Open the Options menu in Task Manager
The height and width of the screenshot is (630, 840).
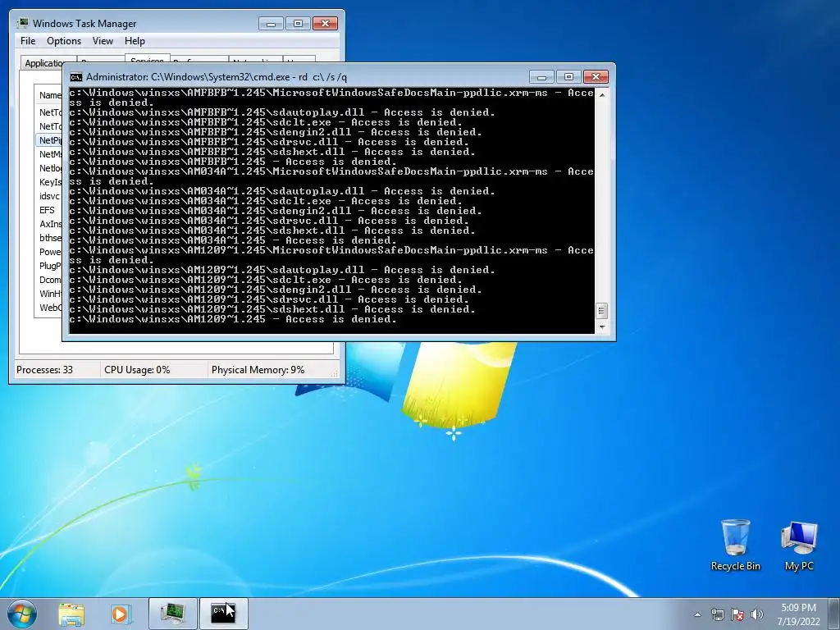(x=64, y=41)
